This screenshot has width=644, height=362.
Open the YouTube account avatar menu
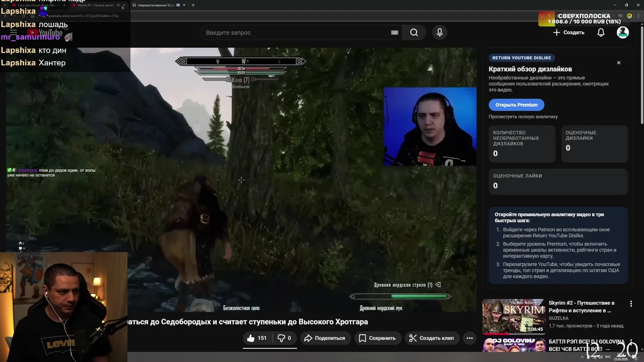623,33
